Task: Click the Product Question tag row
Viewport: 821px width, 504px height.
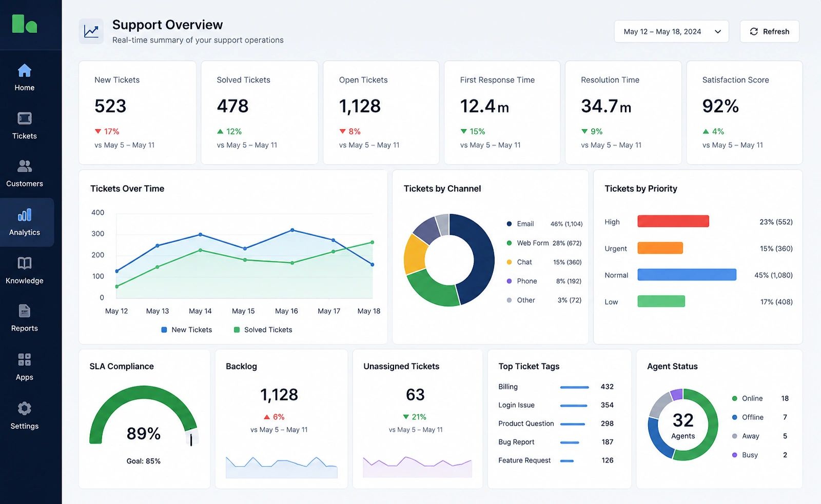Action: [x=556, y=424]
